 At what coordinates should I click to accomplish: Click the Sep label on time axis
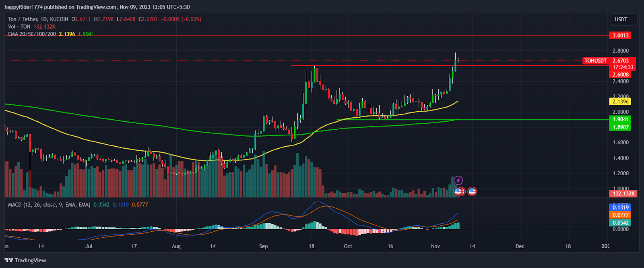[x=263, y=246]
